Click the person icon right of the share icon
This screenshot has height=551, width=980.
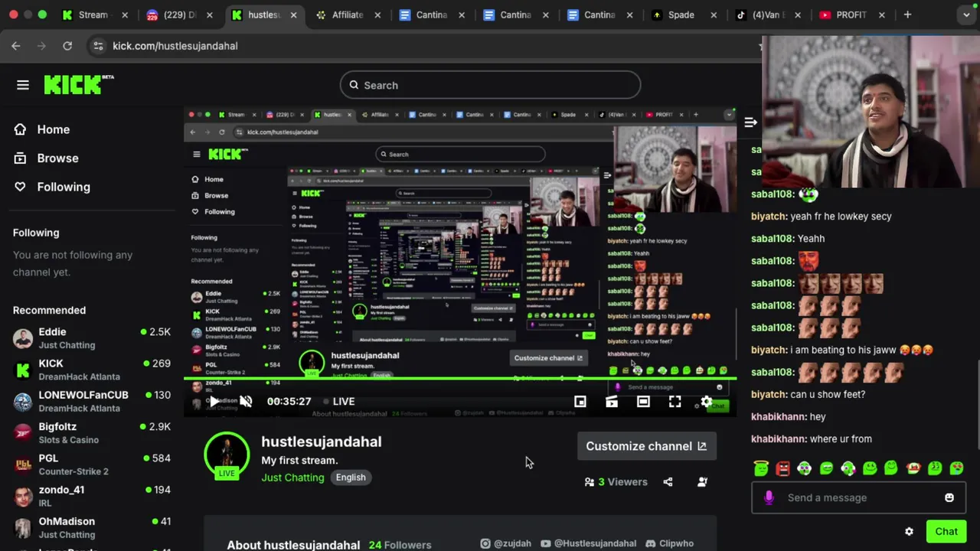pos(702,481)
